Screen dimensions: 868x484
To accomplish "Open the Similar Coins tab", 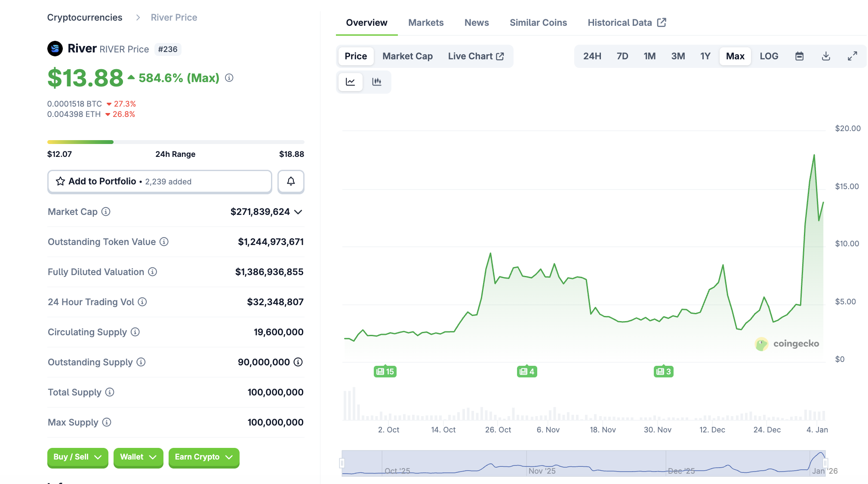I will coord(538,23).
